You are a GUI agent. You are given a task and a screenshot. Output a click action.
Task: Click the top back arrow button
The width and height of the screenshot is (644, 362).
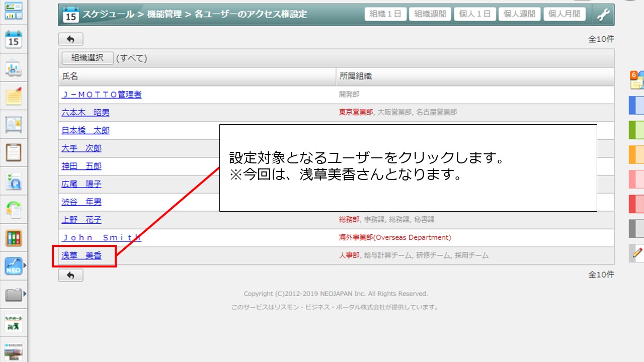point(70,39)
